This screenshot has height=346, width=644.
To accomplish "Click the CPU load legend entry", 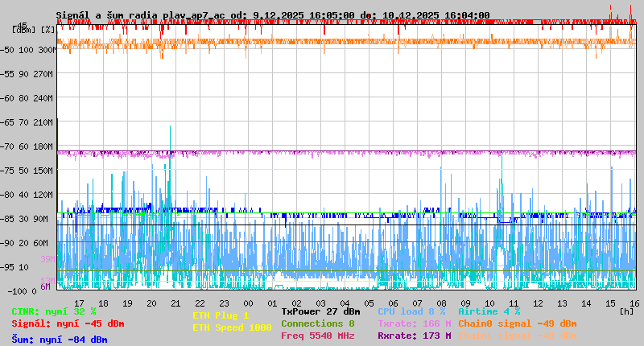I will coord(411,311).
